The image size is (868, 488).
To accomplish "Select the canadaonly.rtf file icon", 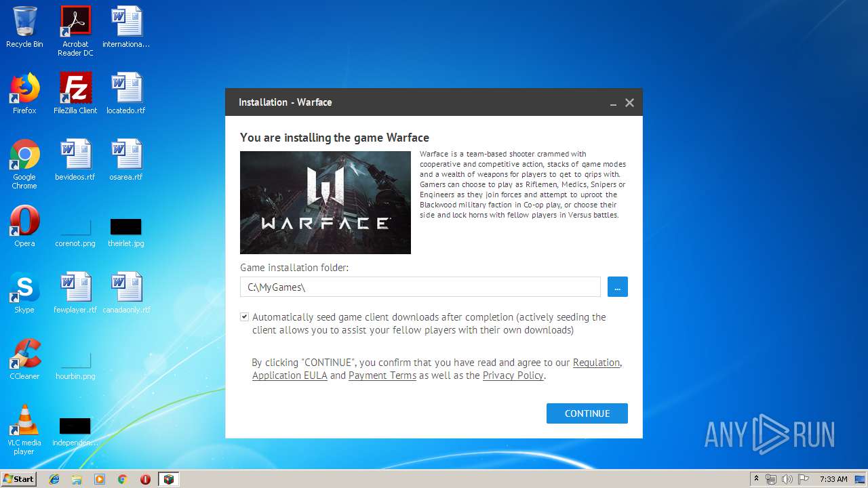I will 126,293.
